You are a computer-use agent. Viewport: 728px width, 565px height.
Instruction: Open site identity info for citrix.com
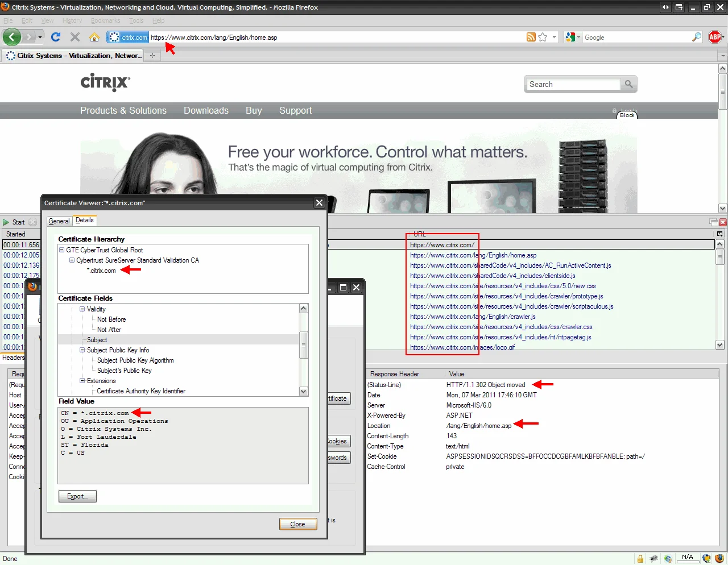click(x=128, y=38)
